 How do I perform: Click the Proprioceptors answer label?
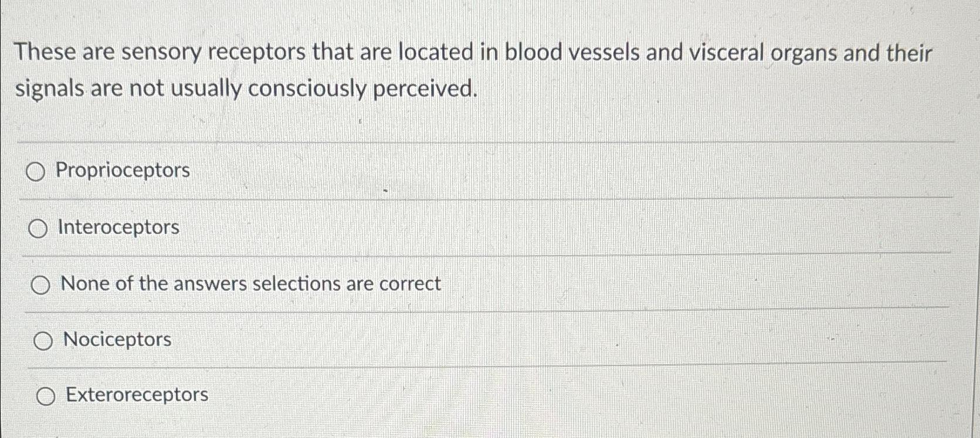click(120, 171)
